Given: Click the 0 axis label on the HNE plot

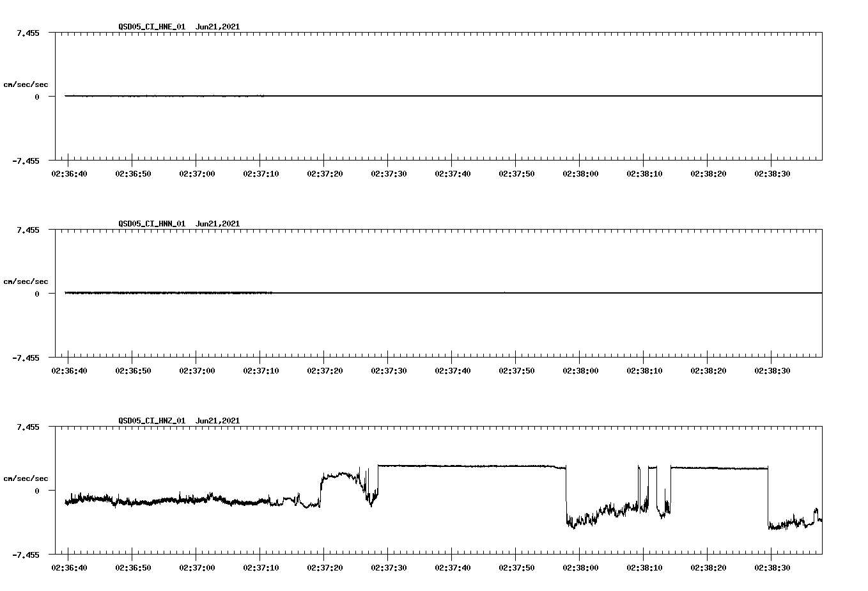Looking at the screenshot, I should (x=37, y=97).
